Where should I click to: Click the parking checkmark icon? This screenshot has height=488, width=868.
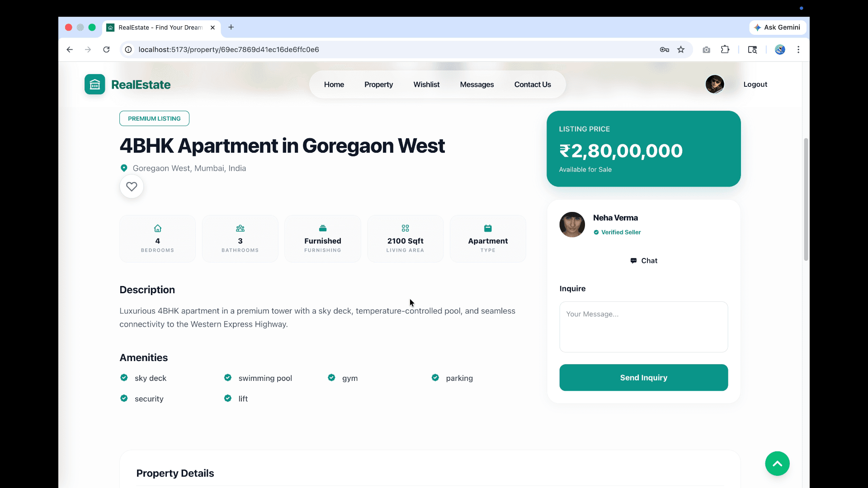point(435,378)
